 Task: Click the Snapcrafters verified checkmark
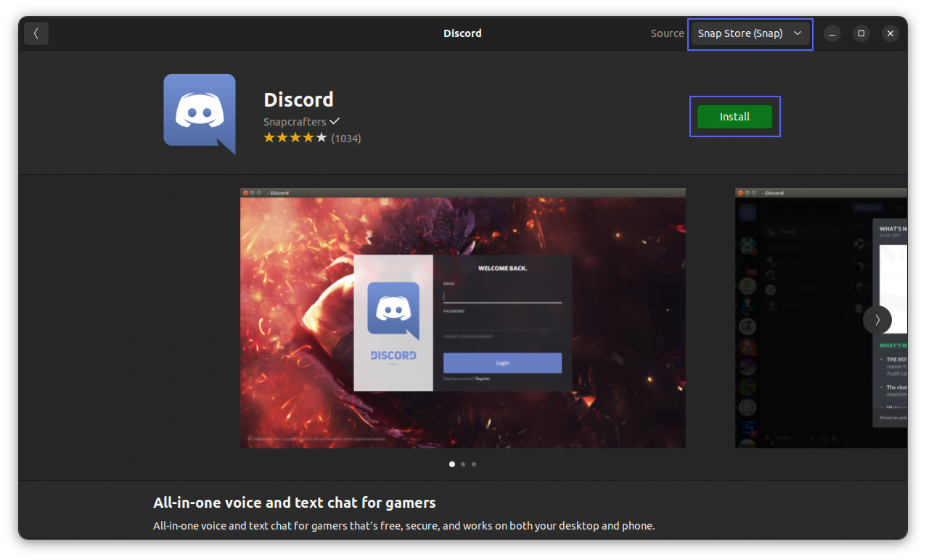[334, 120]
